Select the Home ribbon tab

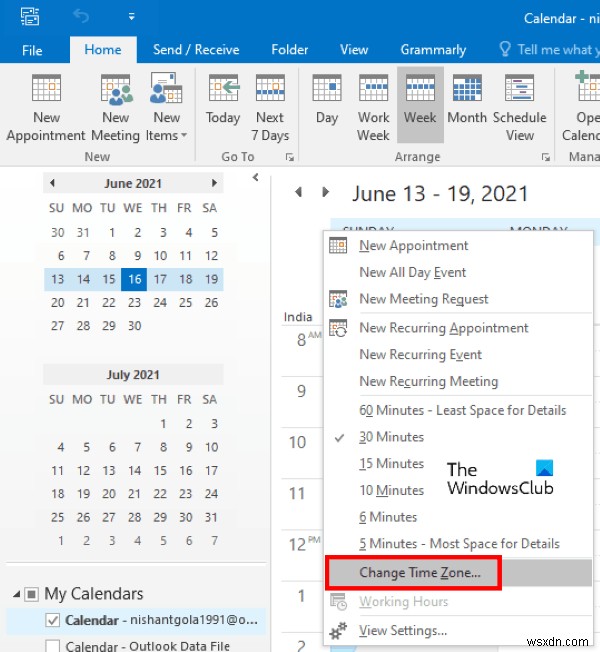pos(103,50)
